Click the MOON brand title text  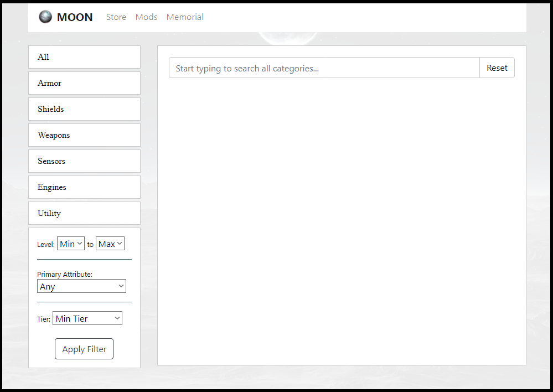pyautogui.click(x=75, y=17)
